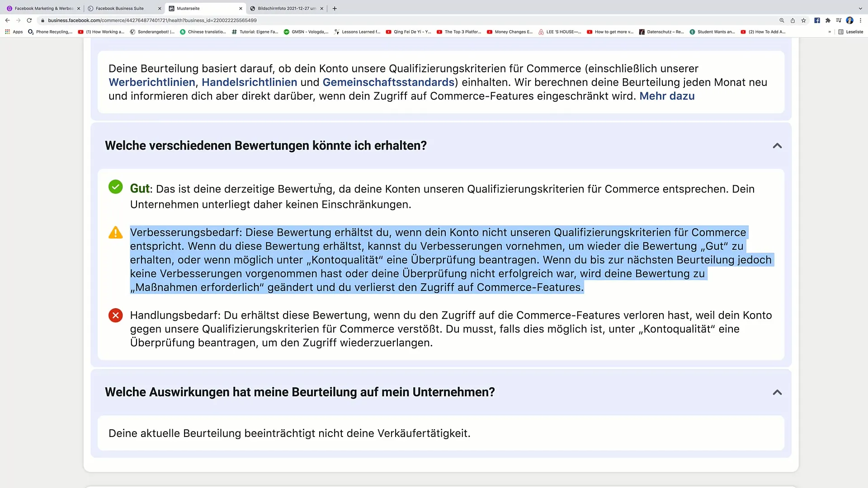
Task: Open How to get more v... bookmark
Action: 610,32
